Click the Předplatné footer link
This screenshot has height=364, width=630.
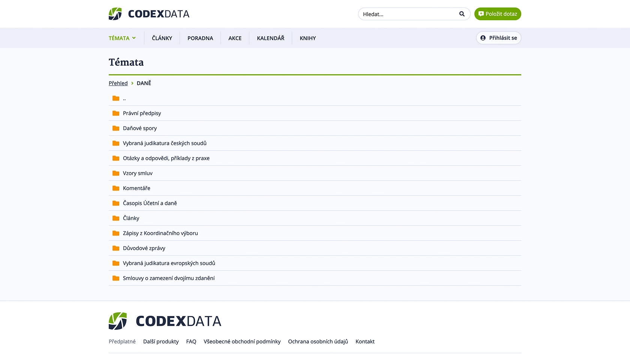pos(122,342)
